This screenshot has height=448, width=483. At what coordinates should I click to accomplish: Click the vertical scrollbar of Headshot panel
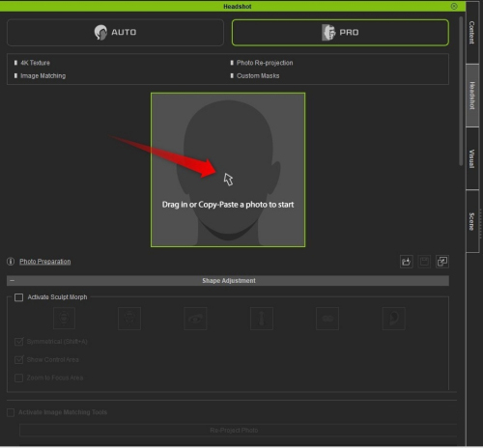[461, 91]
